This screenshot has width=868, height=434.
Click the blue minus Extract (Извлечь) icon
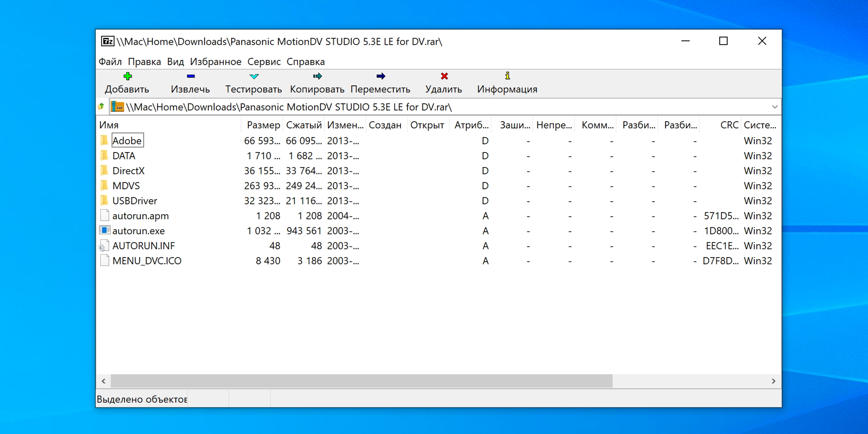pyautogui.click(x=191, y=76)
